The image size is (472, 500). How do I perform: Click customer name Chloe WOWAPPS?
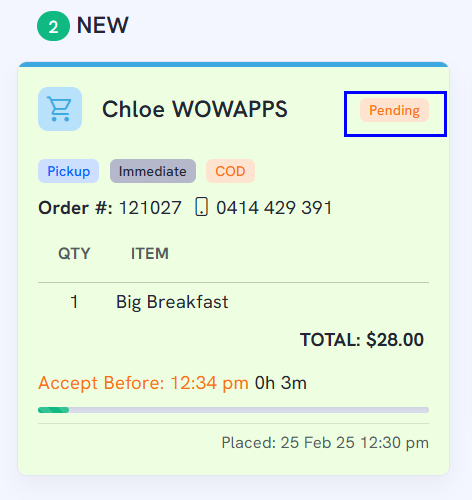pos(195,109)
